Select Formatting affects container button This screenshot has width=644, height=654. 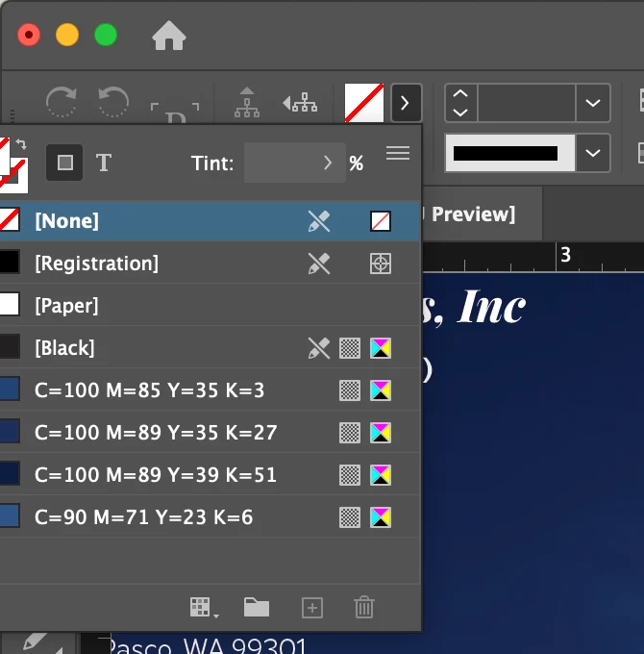64,163
